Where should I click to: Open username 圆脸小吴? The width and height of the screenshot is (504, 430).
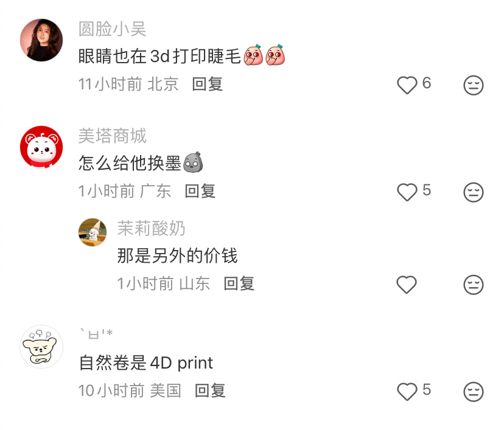coord(113,29)
